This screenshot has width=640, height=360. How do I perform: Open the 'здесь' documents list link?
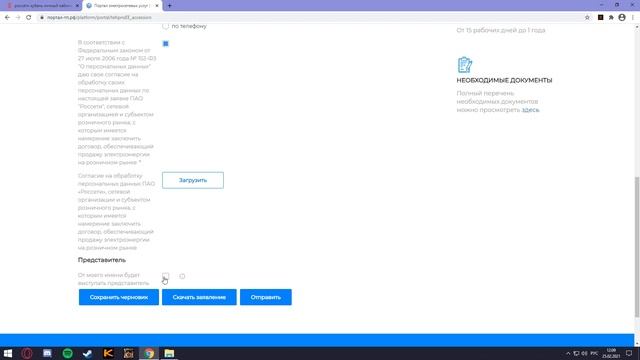click(x=530, y=110)
